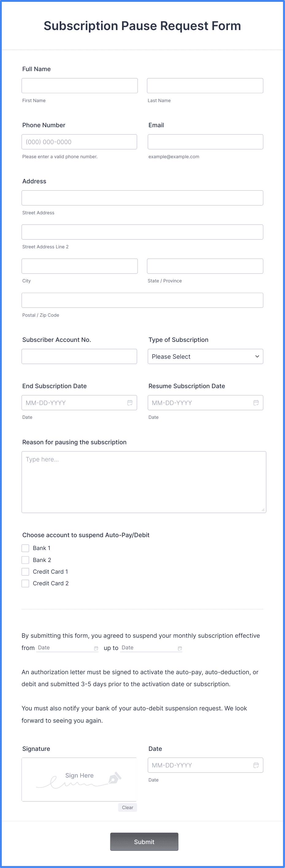The height and width of the screenshot is (868, 285).
Task: Click the Email address field
Action: click(205, 142)
